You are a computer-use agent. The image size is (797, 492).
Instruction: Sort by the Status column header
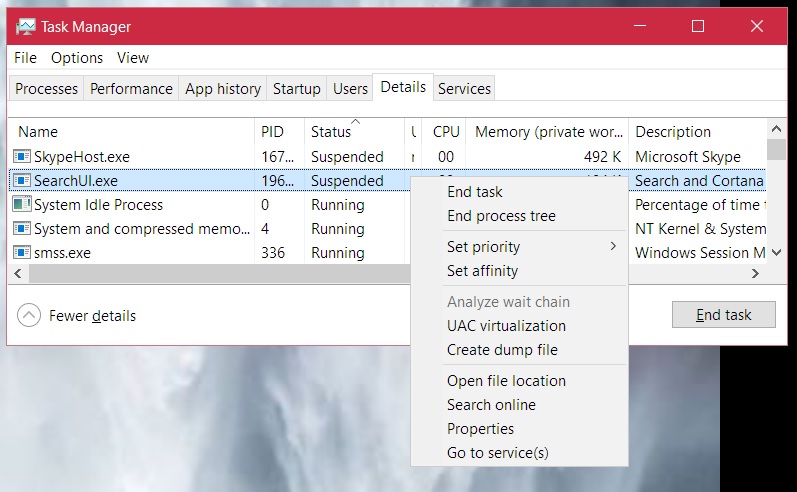(x=354, y=132)
